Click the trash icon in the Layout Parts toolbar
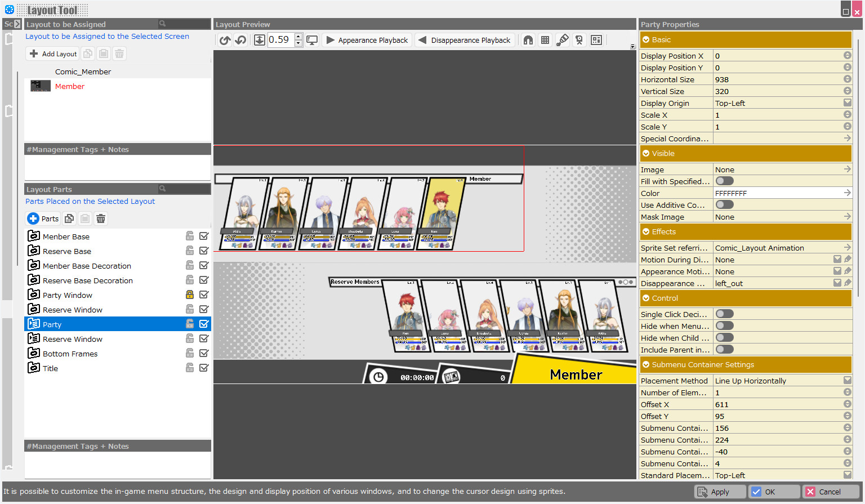865x504 pixels. point(100,218)
